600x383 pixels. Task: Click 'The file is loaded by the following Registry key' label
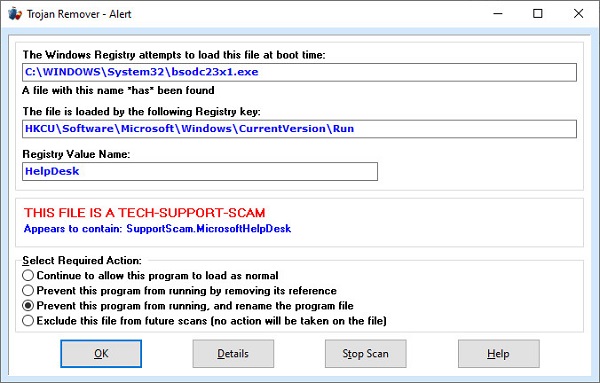pyautogui.click(x=142, y=112)
